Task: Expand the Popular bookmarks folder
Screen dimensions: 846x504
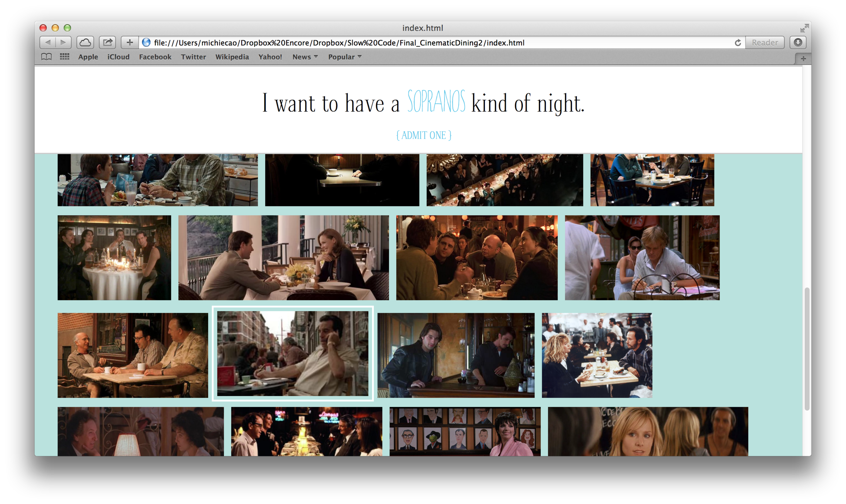Action: pyautogui.click(x=344, y=57)
